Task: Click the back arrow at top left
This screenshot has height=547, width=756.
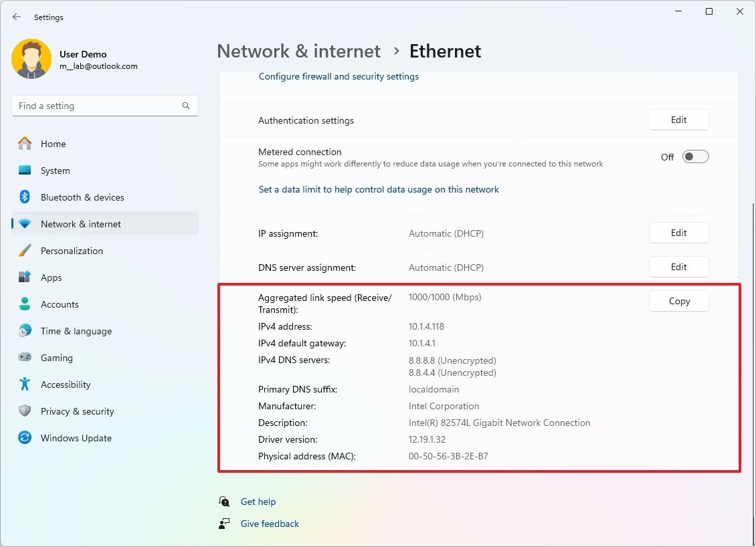Action: click(16, 17)
